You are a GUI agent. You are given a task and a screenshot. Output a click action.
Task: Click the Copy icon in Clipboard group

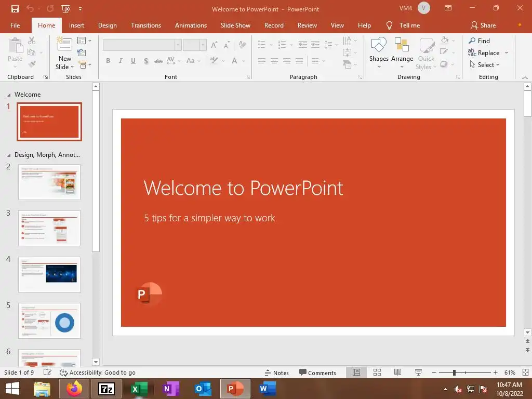pos(32,52)
